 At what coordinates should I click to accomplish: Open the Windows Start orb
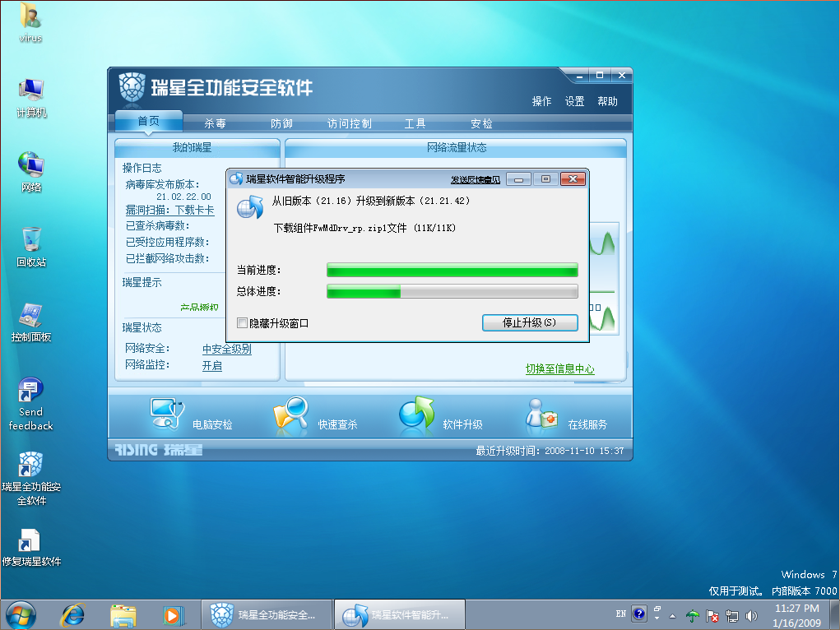click(x=21, y=615)
